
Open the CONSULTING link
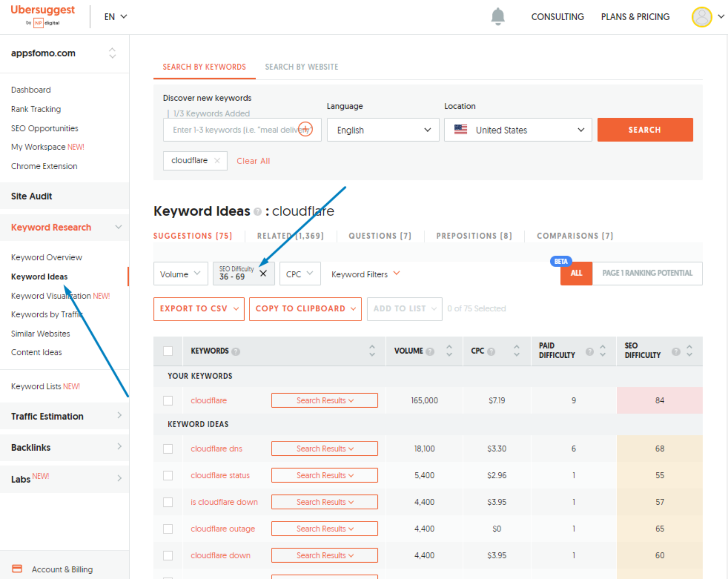click(x=557, y=17)
